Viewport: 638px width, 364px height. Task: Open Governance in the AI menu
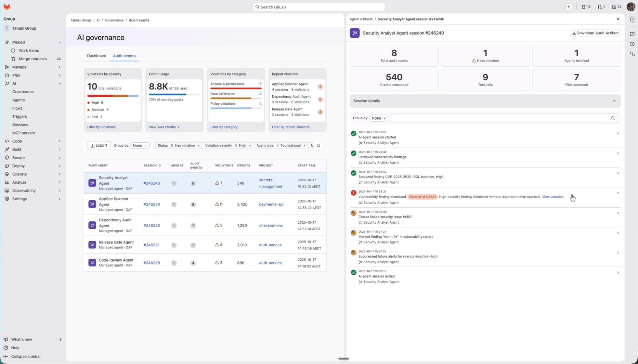click(x=23, y=92)
